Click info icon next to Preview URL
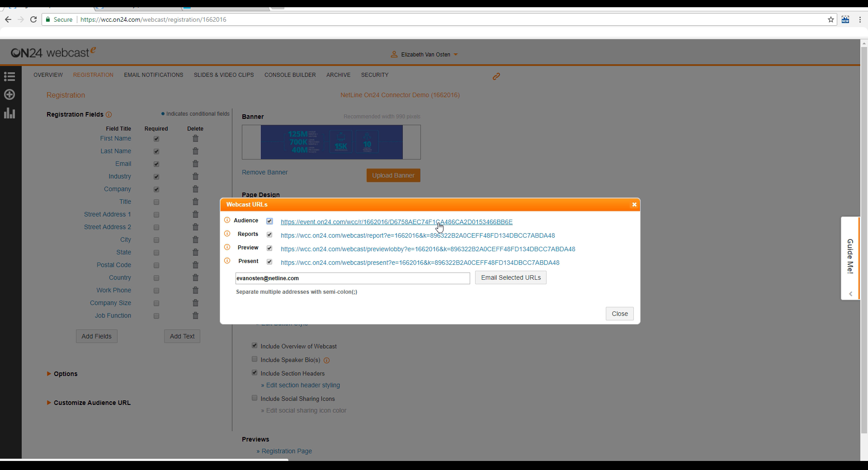Viewport: 868px width, 470px height. (x=227, y=247)
